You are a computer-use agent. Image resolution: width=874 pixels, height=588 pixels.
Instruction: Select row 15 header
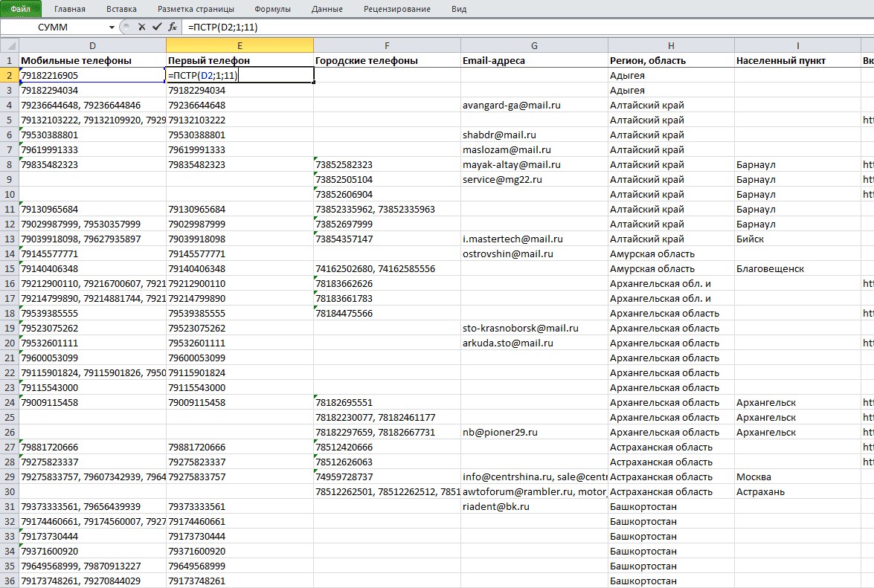pos(10,268)
